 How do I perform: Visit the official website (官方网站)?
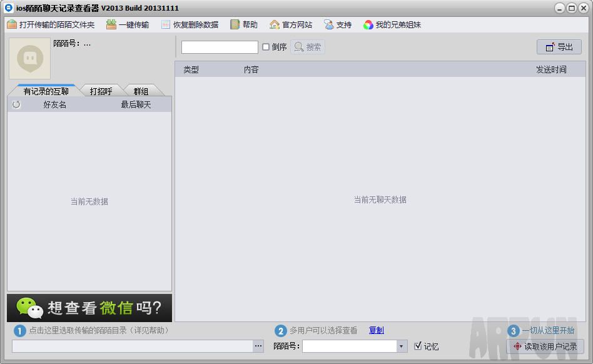(x=290, y=24)
